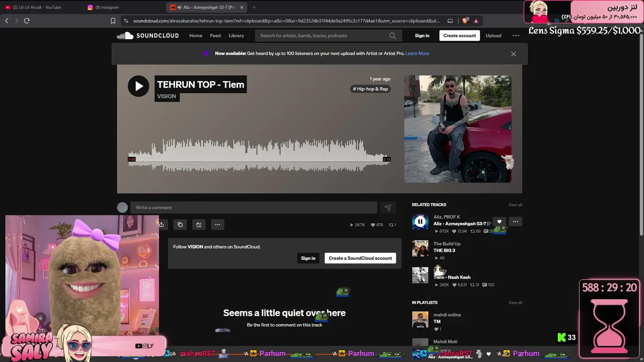Open the Aliz, PROF K artist link
This screenshot has height=362, width=644.
(447, 217)
